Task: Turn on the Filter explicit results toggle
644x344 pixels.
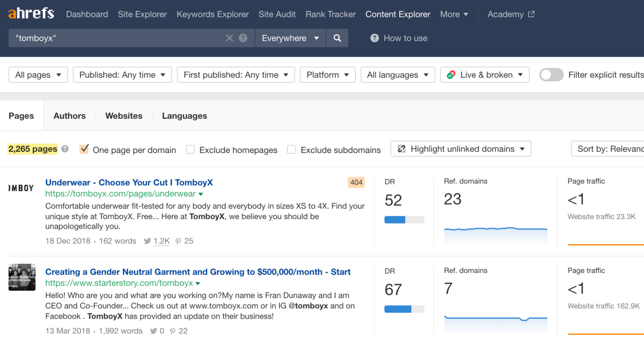Action: [x=551, y=75]
